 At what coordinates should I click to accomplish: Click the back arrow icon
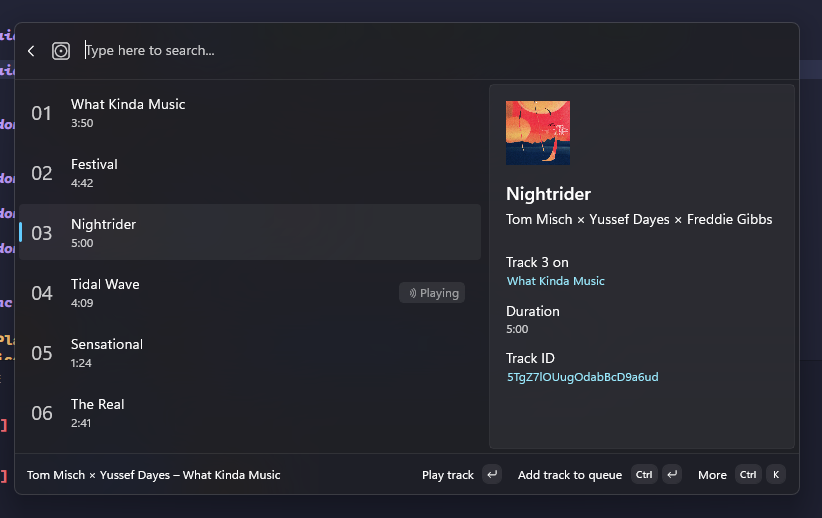pos(31,51)
